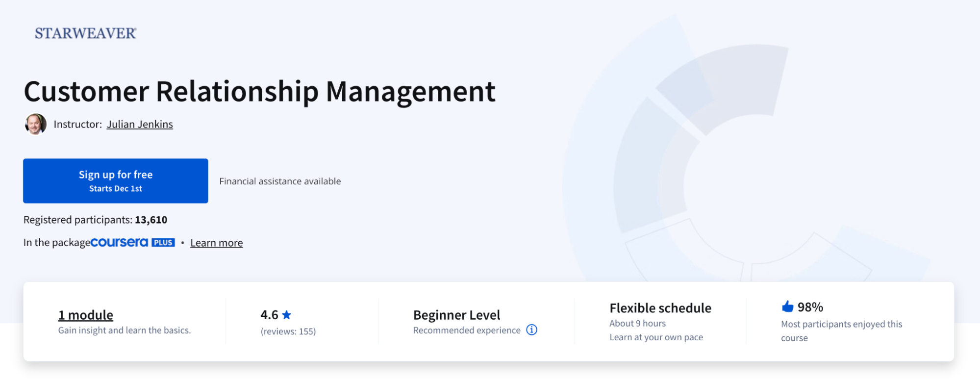Viewport: 980px width, 380px height.
Task: Select the Customer Relationship Management heading
Action: point(260,92)
